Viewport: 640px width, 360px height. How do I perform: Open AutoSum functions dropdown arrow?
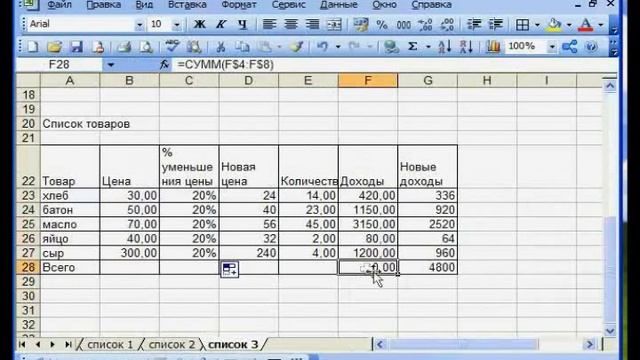click(x=428, y=47)
